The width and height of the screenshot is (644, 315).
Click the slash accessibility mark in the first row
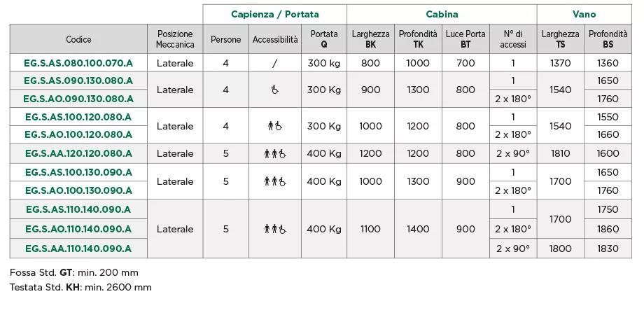275,63
